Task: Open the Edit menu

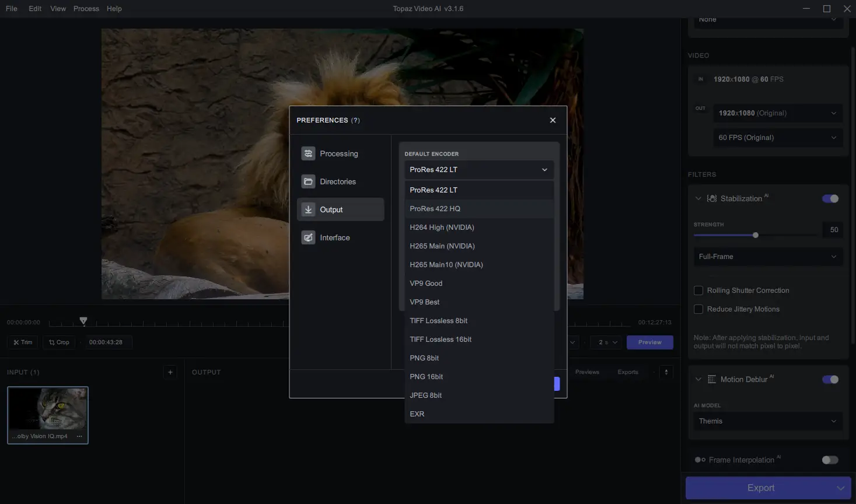Action: pos(35,9)
